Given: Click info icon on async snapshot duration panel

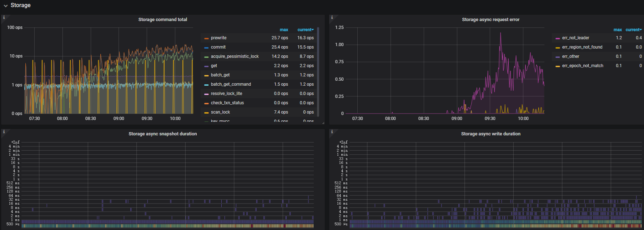Looking at the screenshot, I should [4, 132].
